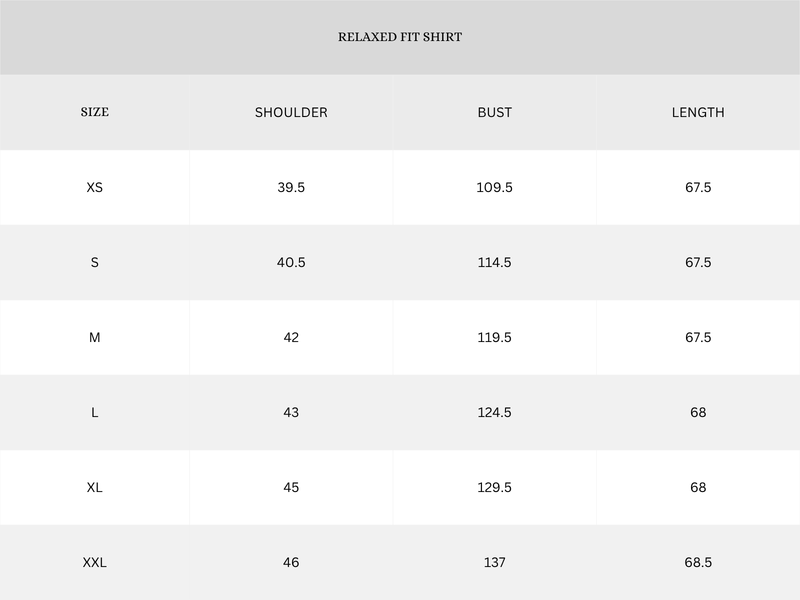Click shoulder value 39.5
This screenshot has width=800, height=600.
291,187
